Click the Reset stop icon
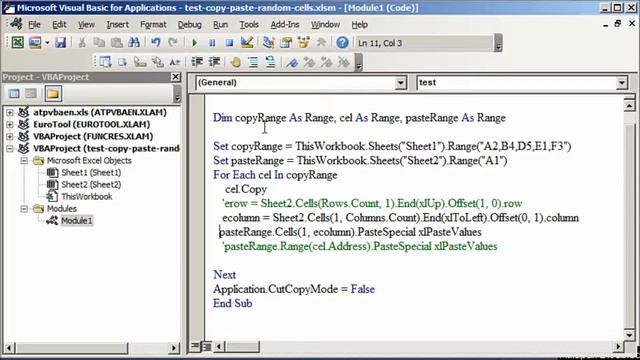 pyautogui.click(x=229, y=42)
